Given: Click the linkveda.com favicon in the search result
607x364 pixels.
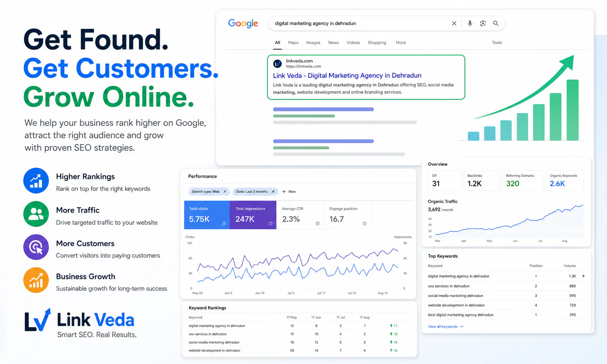Looking at the screenshot, I should pos(277,64).
